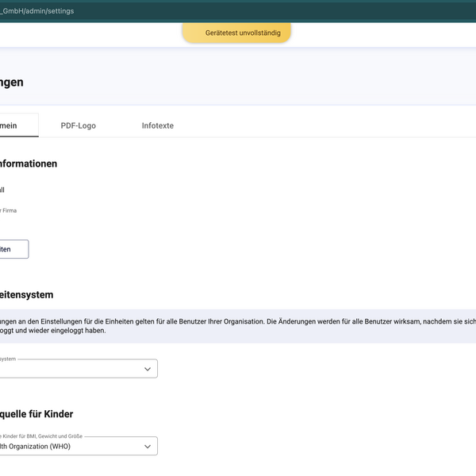476x476 pixels.
Task: Click the edit button under company information
Action: 13,249
